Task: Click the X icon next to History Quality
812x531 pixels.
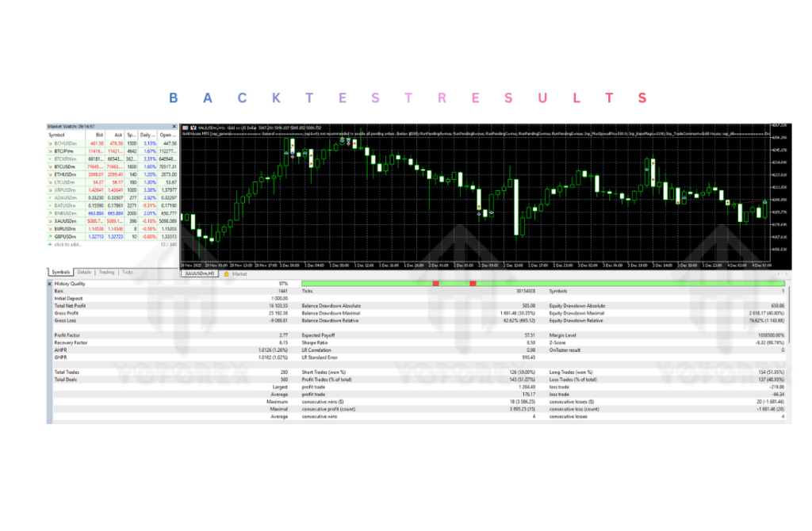Action: coord(50,283)
